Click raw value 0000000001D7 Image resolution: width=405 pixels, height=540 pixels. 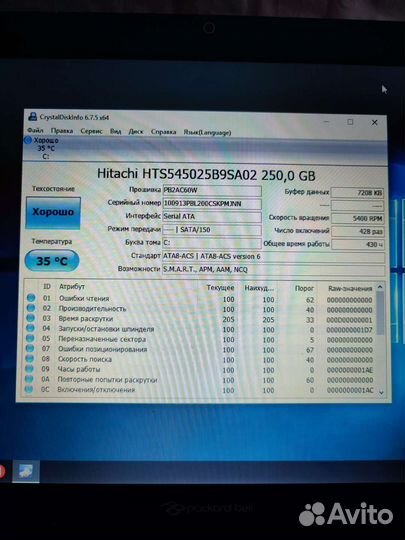tap(349, 330)
